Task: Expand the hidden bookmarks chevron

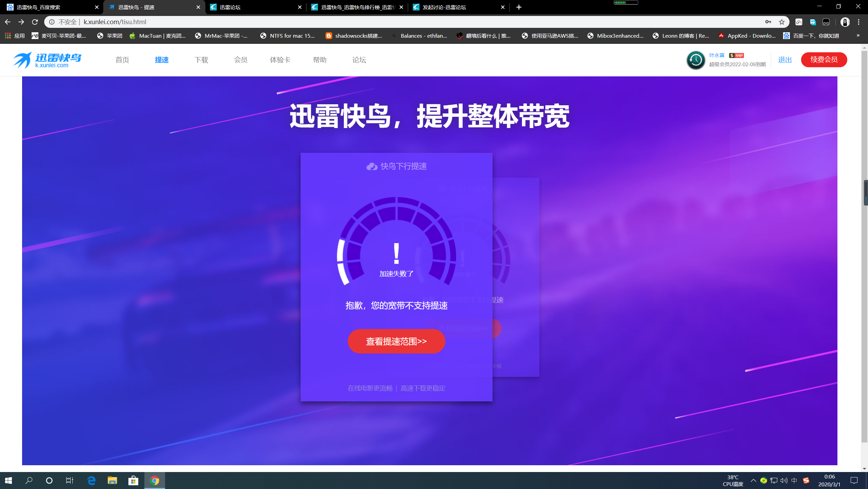Action: pyautogui.click(x=858, y=36)
